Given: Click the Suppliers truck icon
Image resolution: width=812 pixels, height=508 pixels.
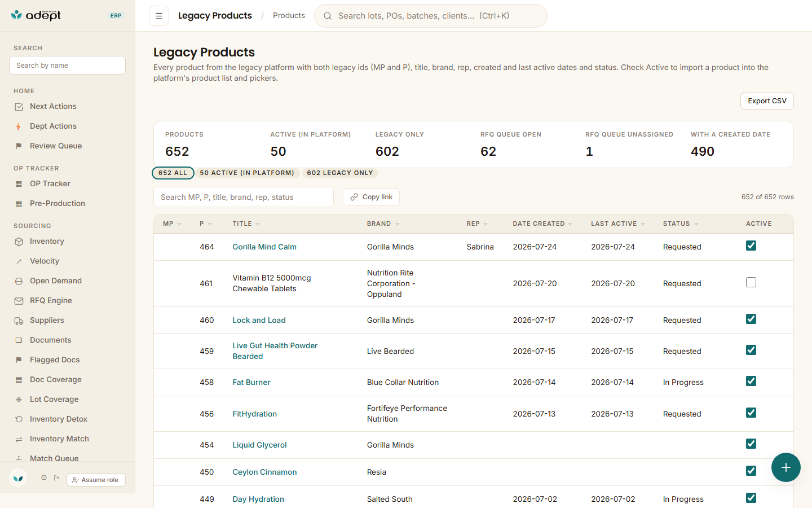Looking at the screenshot, I should pyautogui.click(x=19, y=321).
